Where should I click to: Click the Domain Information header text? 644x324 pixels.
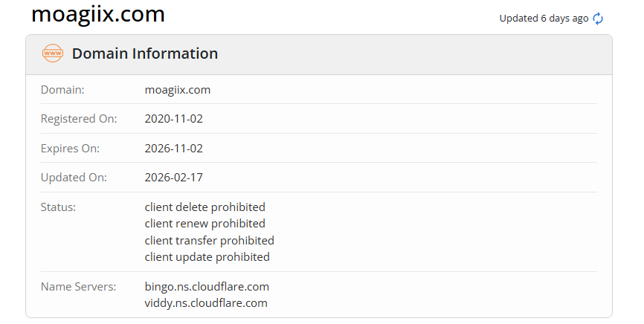click(145, 54)
